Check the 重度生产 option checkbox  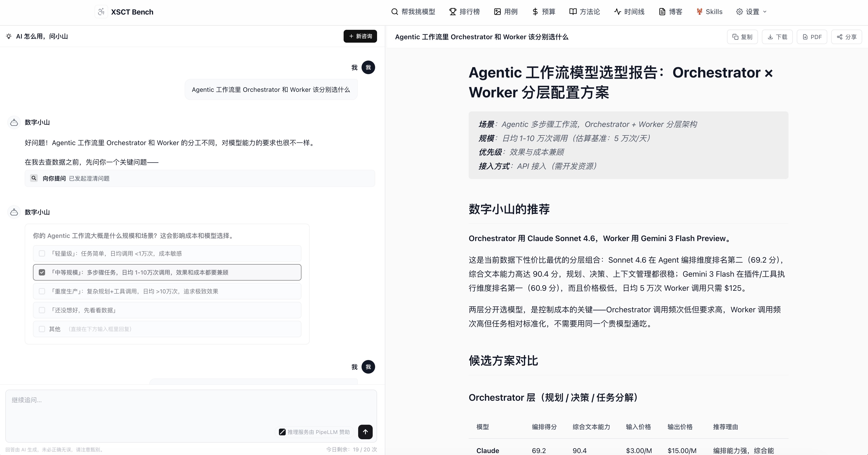pos(42,291)
